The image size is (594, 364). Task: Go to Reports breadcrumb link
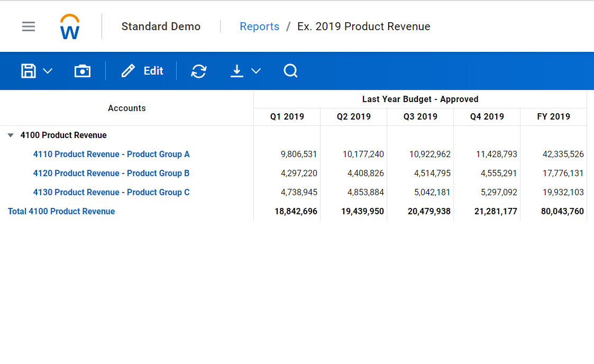coord(259,26)
